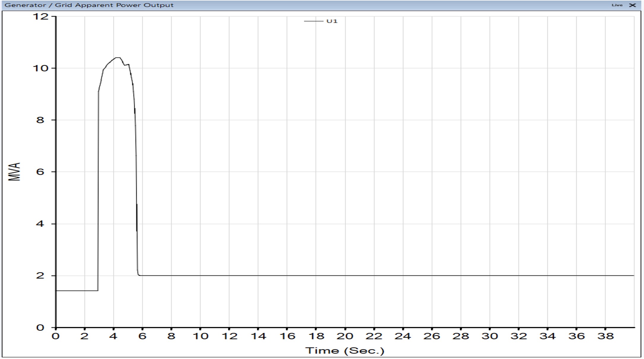The width and height of the screenshot is (644, 359).
Task: Click the 12 tick label on time axis
Action: [229, 336]
